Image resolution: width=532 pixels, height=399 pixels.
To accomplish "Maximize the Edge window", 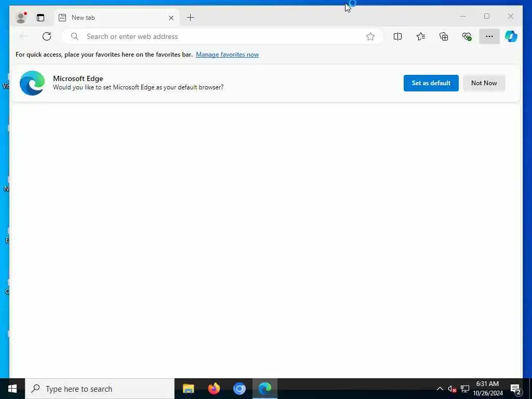I will [486, 16].
